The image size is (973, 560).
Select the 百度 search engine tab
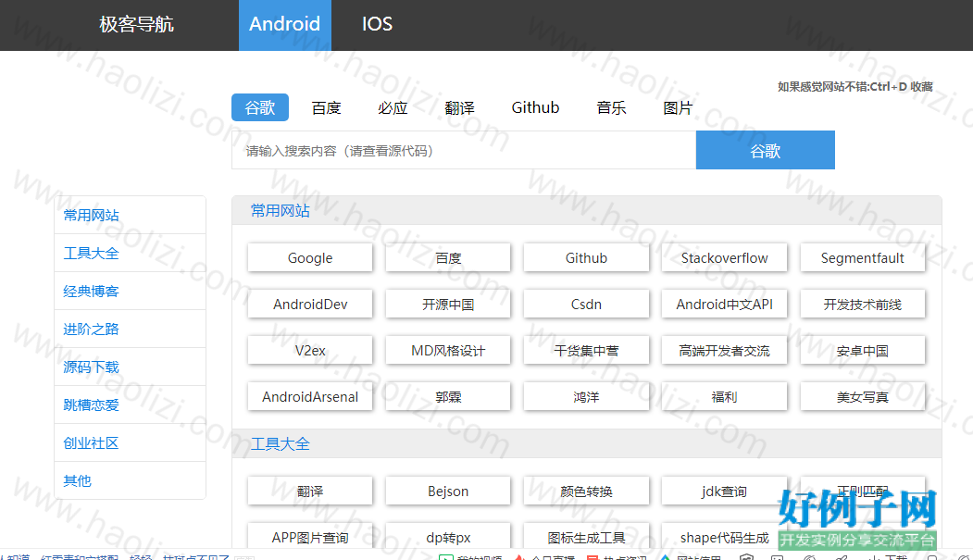click(x=327, y=107)
